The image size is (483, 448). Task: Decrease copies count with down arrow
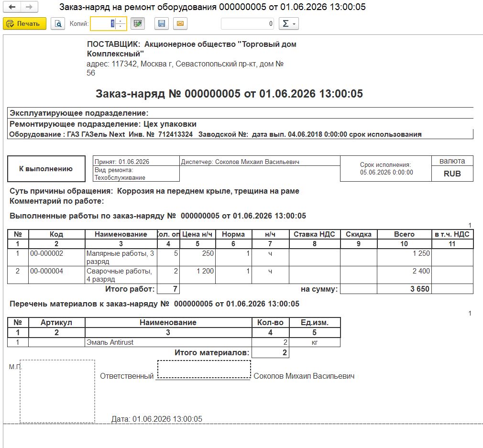click(x=121, y=26)
